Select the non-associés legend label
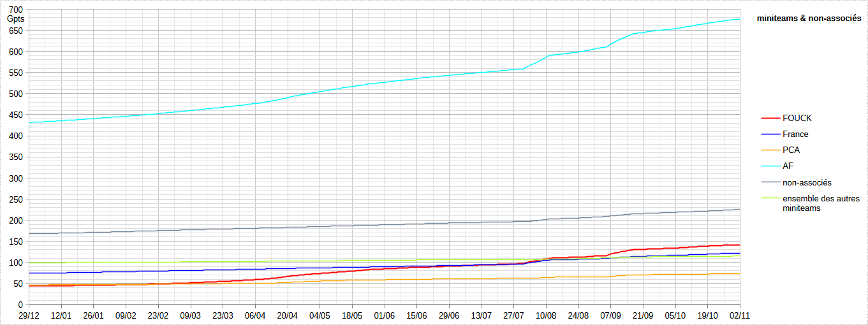The image size is (868, 325). pos(807,183)
